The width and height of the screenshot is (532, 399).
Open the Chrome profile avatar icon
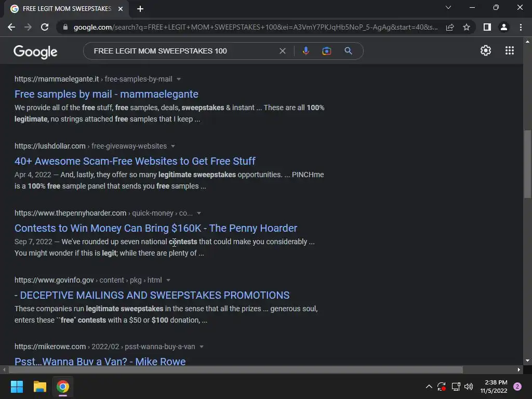(x=504, y=27)
